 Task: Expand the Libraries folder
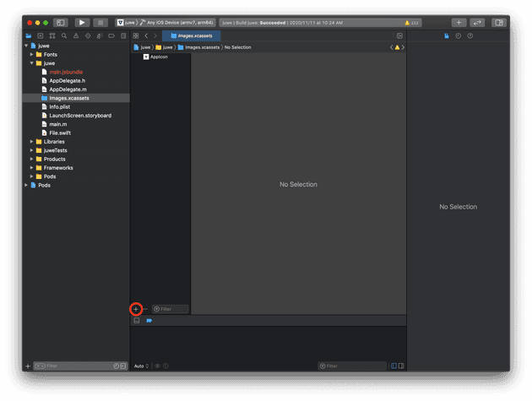31,142
